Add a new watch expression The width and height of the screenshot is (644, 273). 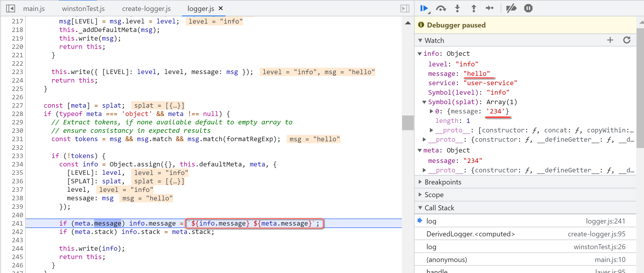pyautogui.click(x=610, y=40)
